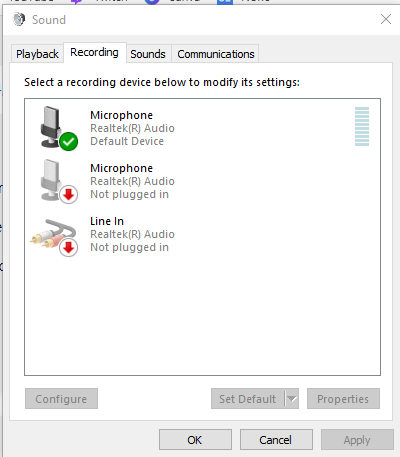The height and width of the screenshot is (457, 400).
Task: Click the default Microphone device icon
Action: [x=59, y=128]
